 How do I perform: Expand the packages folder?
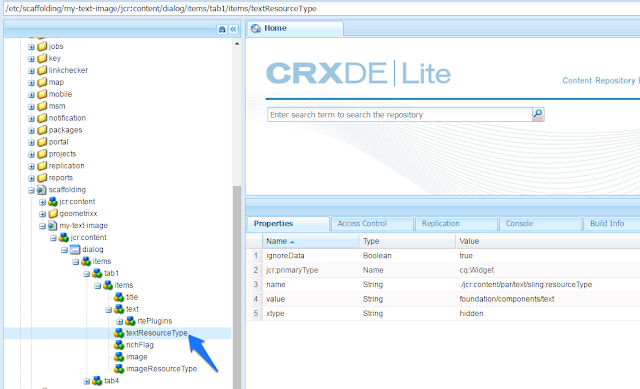click(x=31, y=131)
